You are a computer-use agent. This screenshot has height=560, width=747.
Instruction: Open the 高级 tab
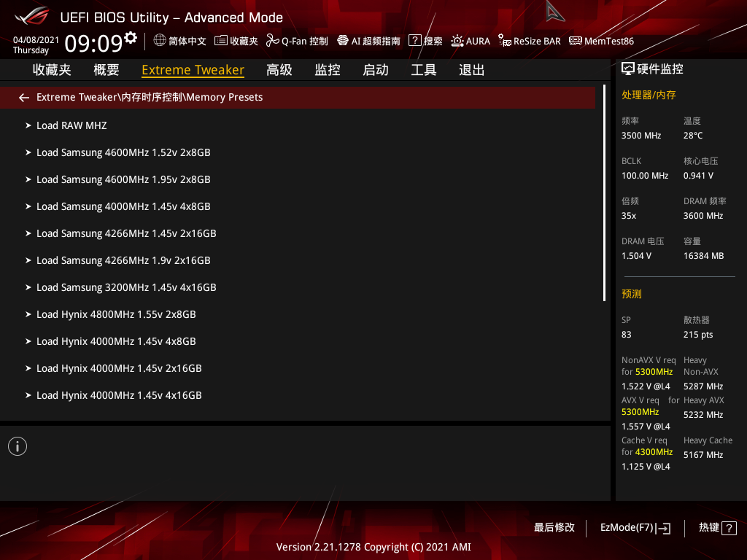coord(279,70)
